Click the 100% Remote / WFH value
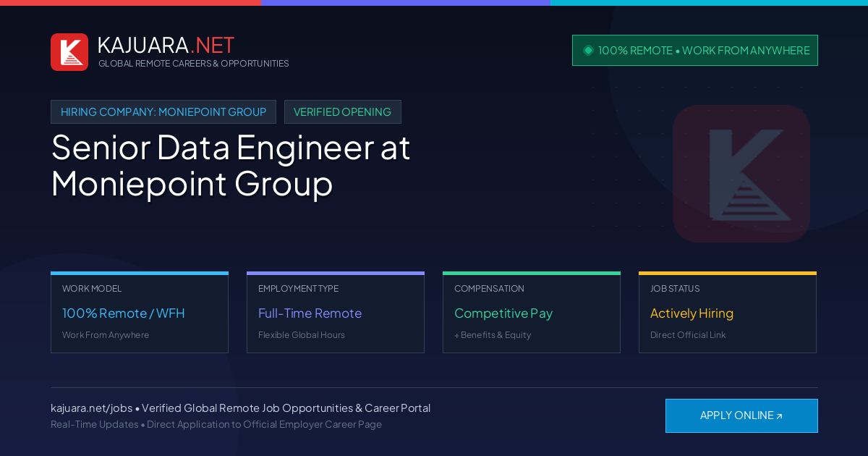 click(x=124, y=313)
